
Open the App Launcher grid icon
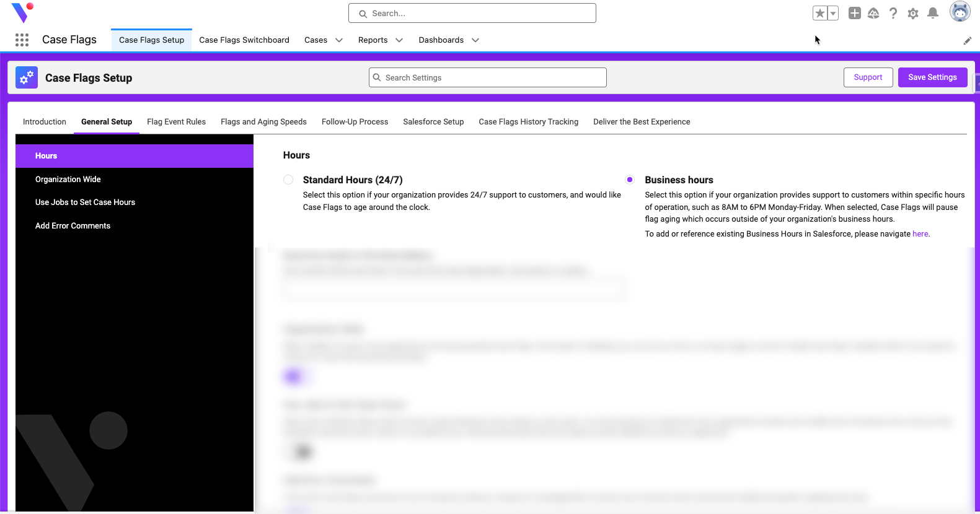pyautogui.click(x=22, y=40)
